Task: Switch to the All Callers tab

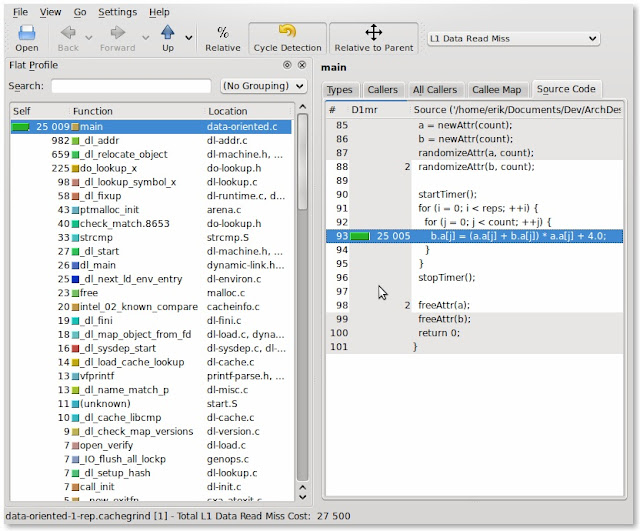Action: [435, 90]
